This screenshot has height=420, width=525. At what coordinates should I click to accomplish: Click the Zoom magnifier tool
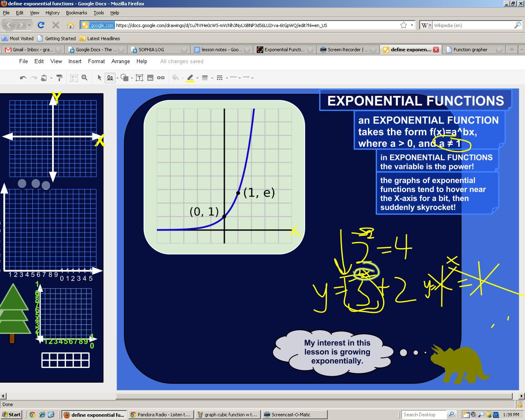pos(84,78)
